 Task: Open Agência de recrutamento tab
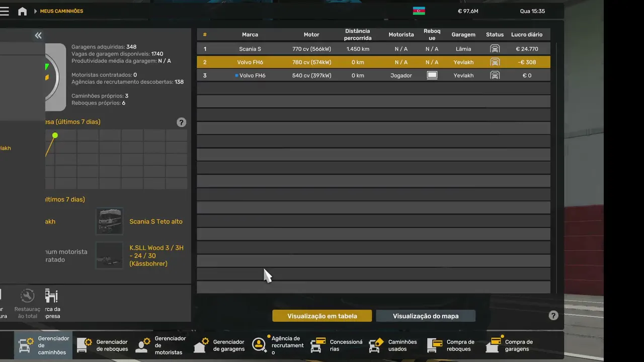pos(277,345)
